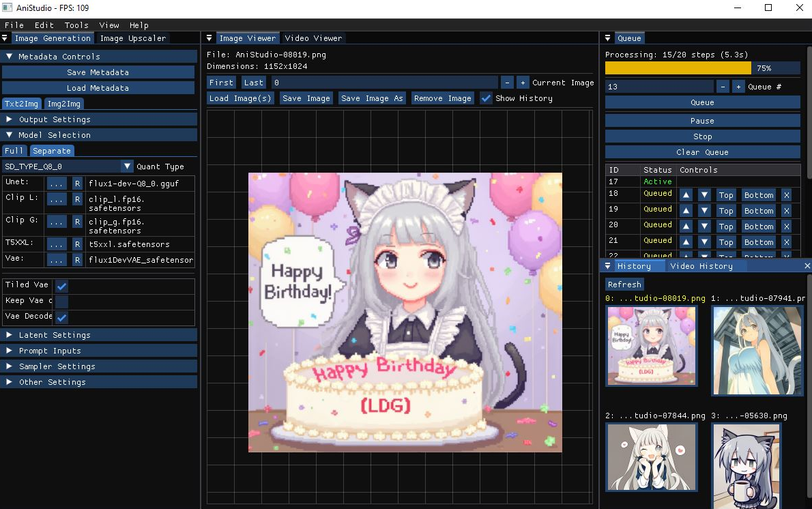
Task: Decrease current image index with minus
Action: coord(507,83)
